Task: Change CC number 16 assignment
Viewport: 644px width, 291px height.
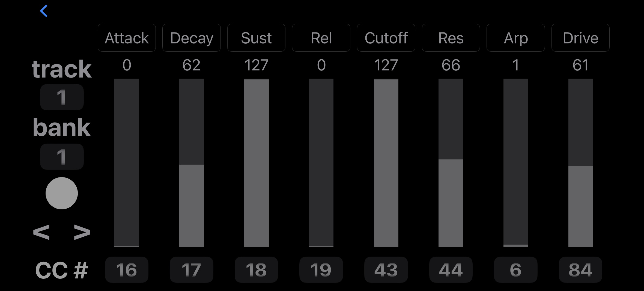Action: (x=127, y=270)
